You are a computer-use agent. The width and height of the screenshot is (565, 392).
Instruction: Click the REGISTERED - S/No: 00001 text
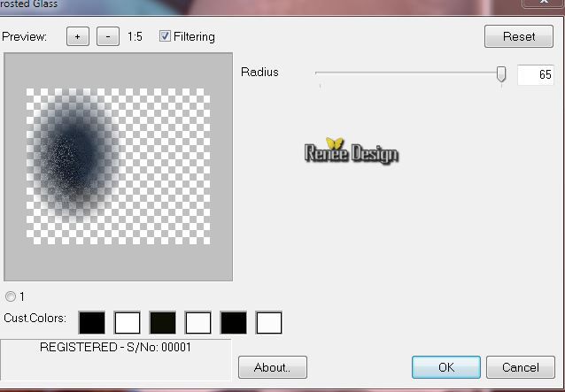[x=115, y=347]
